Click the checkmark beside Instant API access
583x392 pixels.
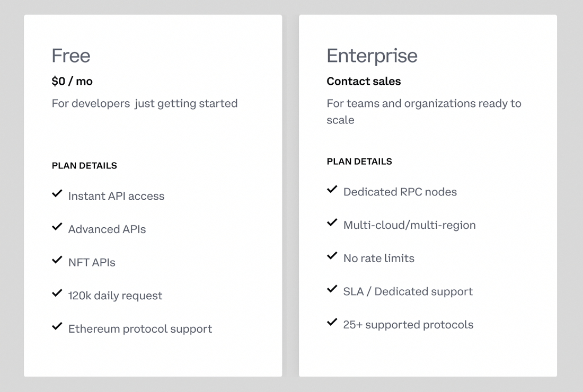57,193
